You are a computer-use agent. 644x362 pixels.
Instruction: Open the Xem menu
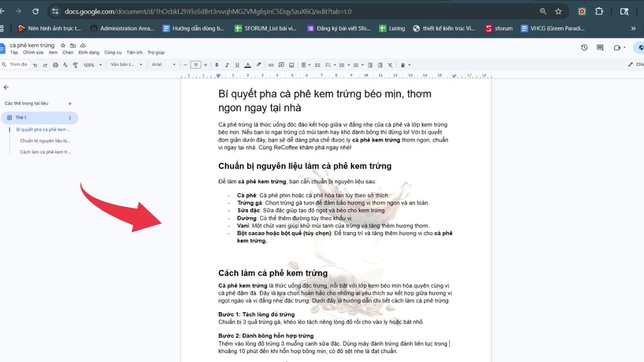point(53,53)
